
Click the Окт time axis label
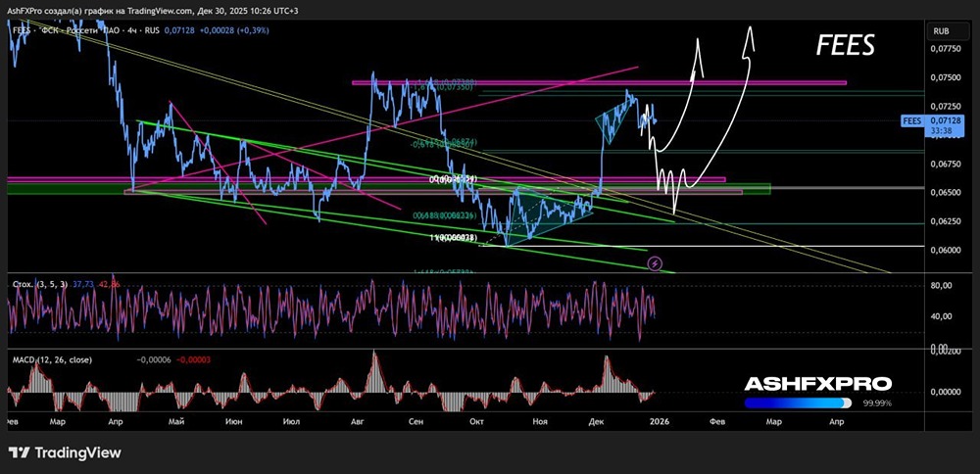click(x=476, y=422)
